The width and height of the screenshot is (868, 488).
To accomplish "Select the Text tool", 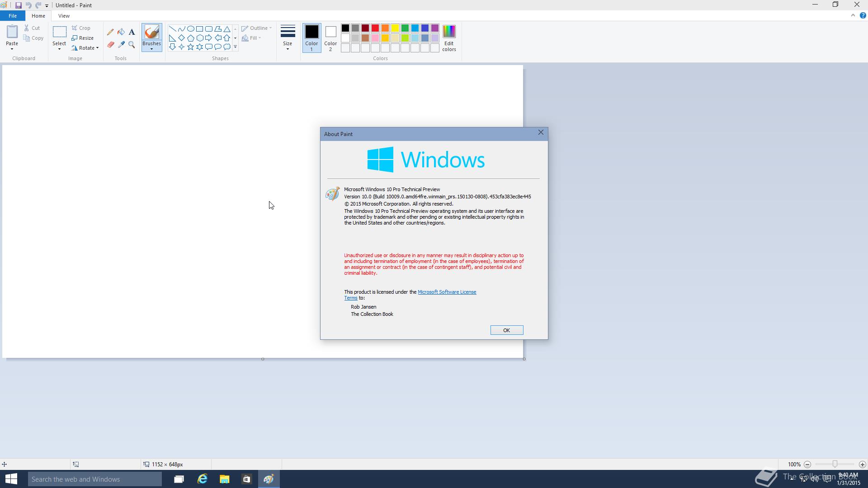I will tap(132, 32).
